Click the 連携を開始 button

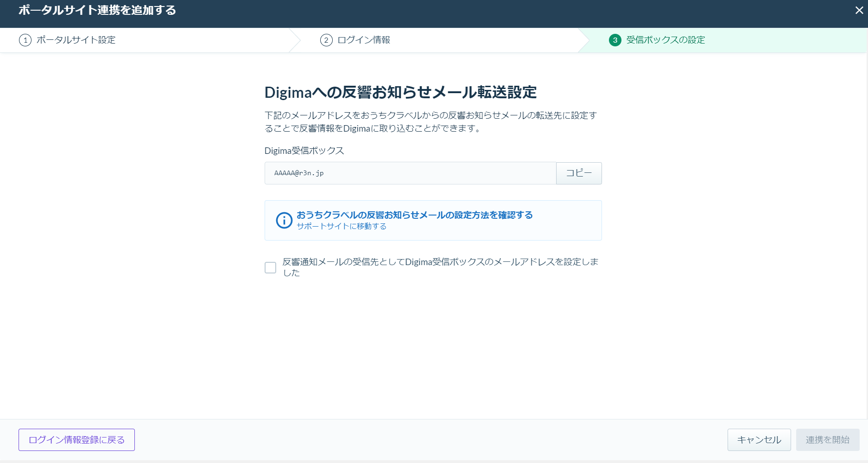coord(828,440)
